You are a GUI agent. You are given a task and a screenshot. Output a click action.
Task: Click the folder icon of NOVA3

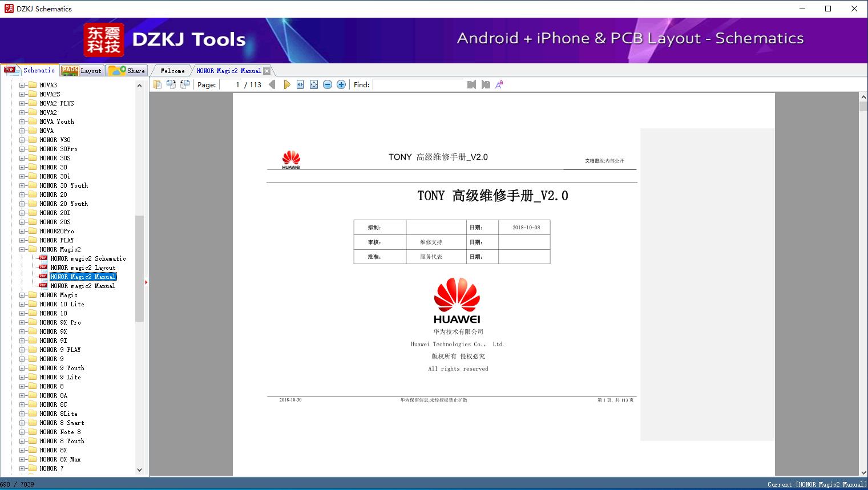coord(33,85)
